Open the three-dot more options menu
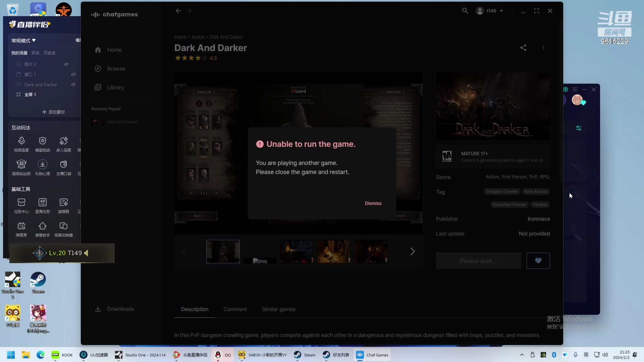This screenshot has width=644, height=362. (543, 48)
